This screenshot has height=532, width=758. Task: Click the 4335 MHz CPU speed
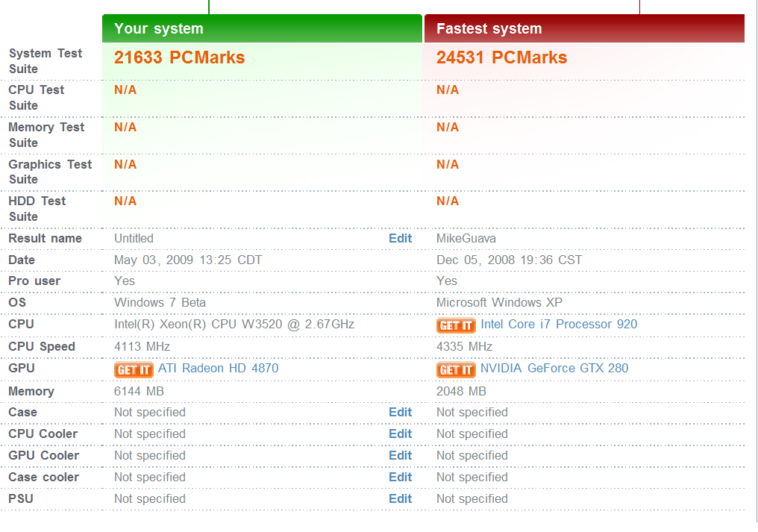click(x=465, y=347)
